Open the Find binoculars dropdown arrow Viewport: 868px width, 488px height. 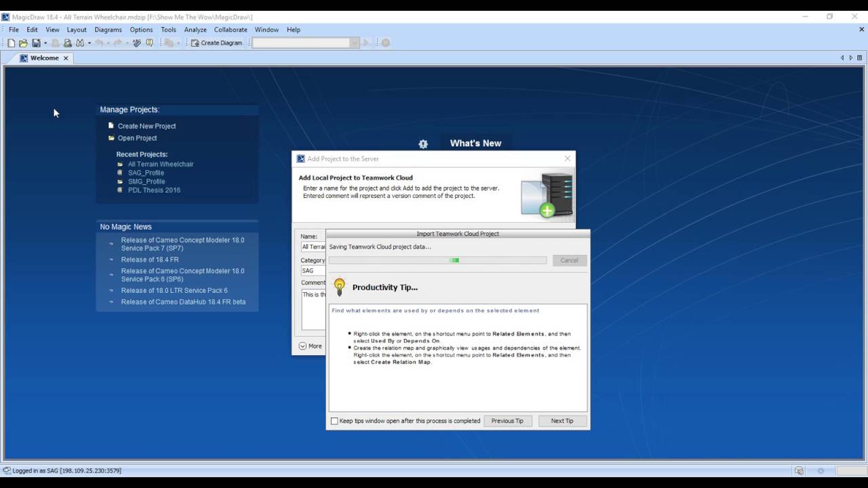coord(89,43)
